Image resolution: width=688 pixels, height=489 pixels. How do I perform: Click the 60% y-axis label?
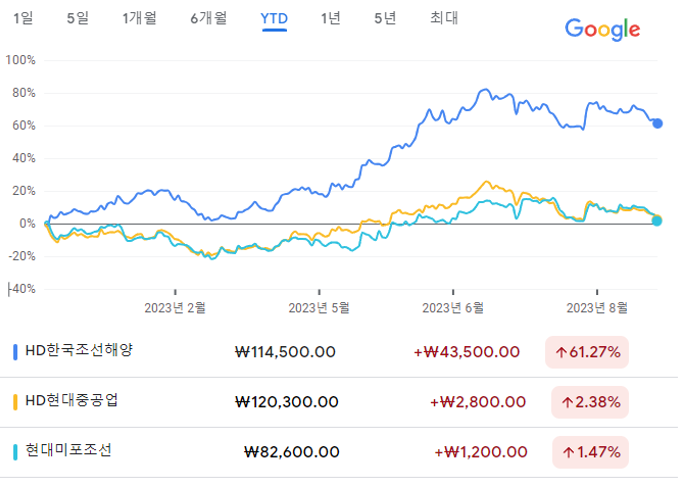[24, 126]
